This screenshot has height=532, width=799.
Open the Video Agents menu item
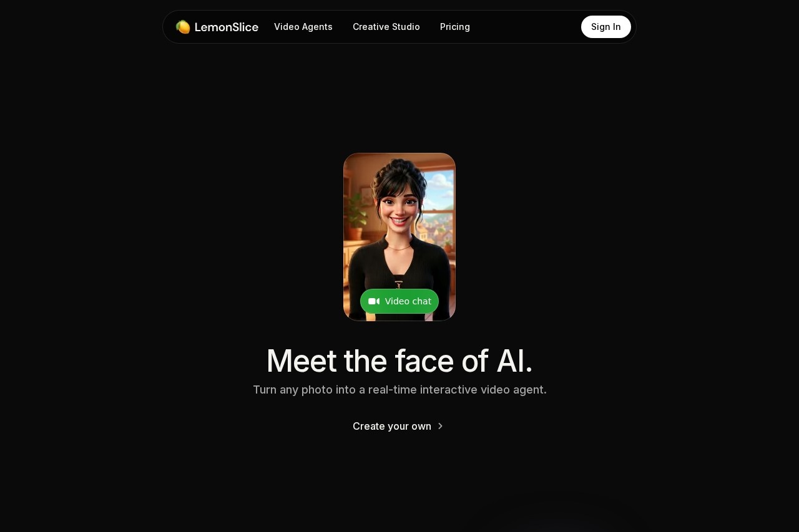pyautogui.click(x=303, y=27)
